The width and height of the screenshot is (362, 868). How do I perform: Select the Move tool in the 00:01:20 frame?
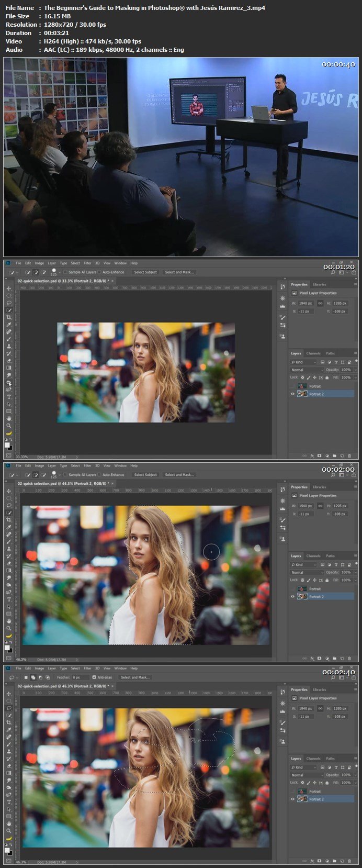click(8, 288)
